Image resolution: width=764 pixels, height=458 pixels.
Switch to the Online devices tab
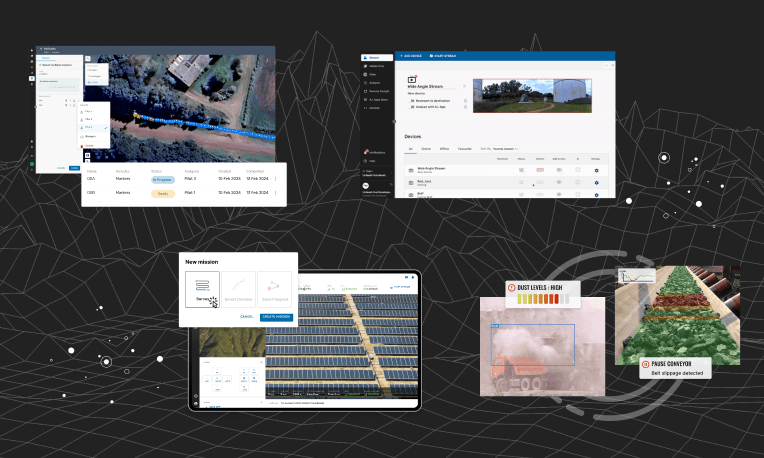point(426,149)
